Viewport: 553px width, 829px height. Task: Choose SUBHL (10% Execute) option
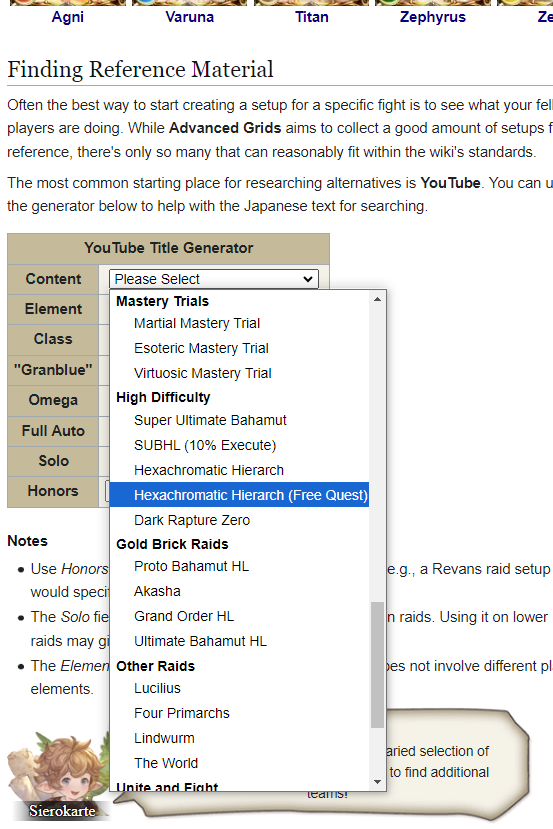239,445
